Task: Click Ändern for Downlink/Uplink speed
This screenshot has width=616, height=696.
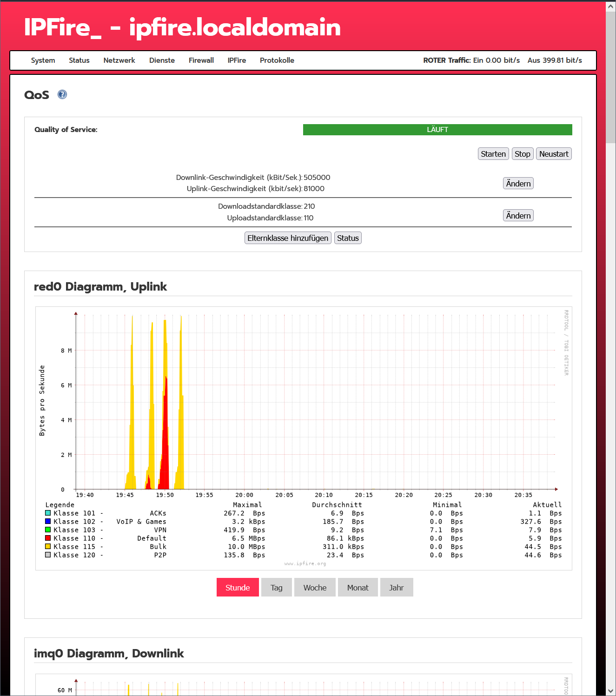Action: (518, 183)
